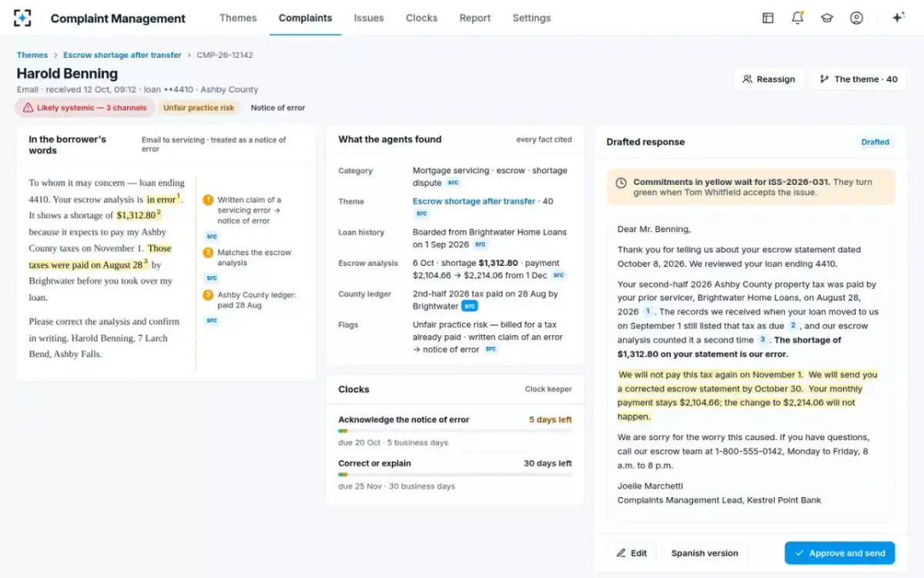The height and width of the screenshot is (578, 924).
Task: Click the Harold Benning heading
Action: pyautogui.click(x=67, y=73)
